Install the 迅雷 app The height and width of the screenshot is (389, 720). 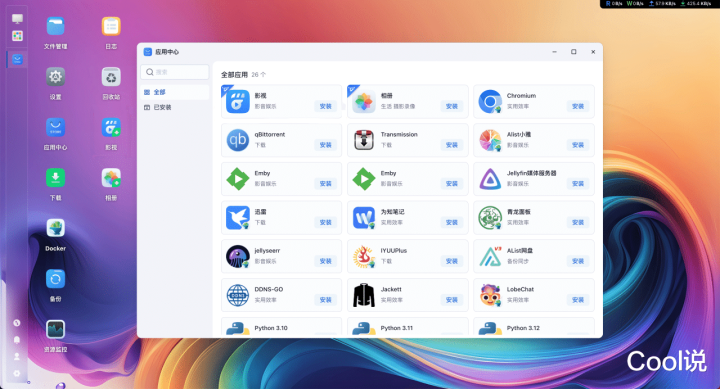tap(326, 222)
